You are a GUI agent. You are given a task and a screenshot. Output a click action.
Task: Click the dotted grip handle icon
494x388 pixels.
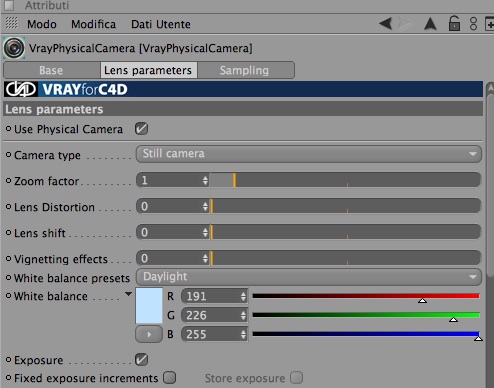click(x=11, y=23)
